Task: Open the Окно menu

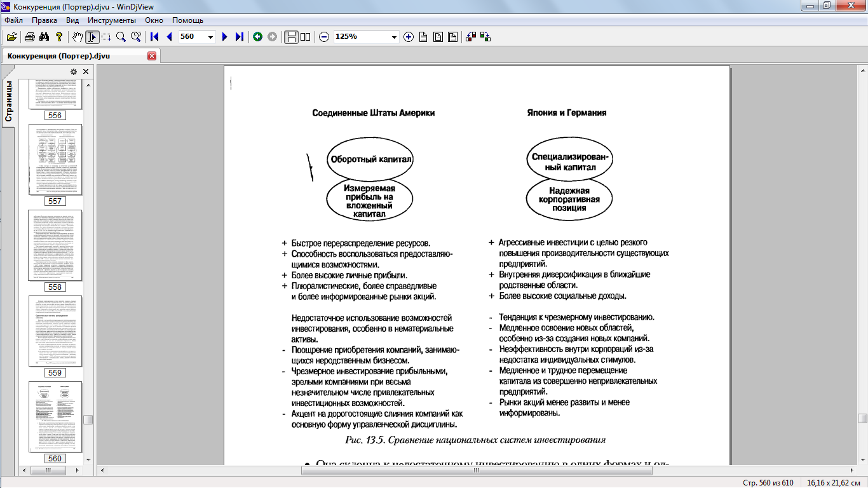Action: pyautogui.click(x=154, y=20)
